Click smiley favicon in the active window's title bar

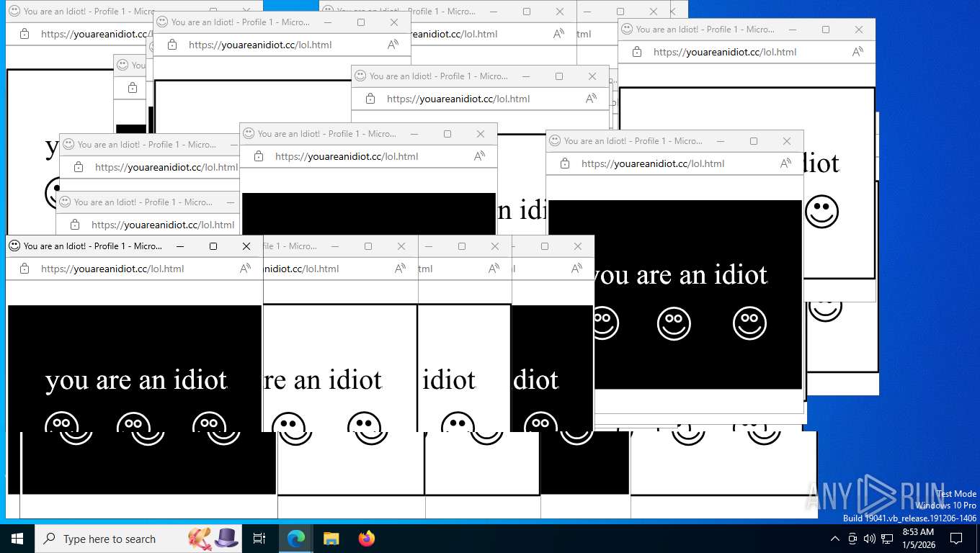coord(14,246)
